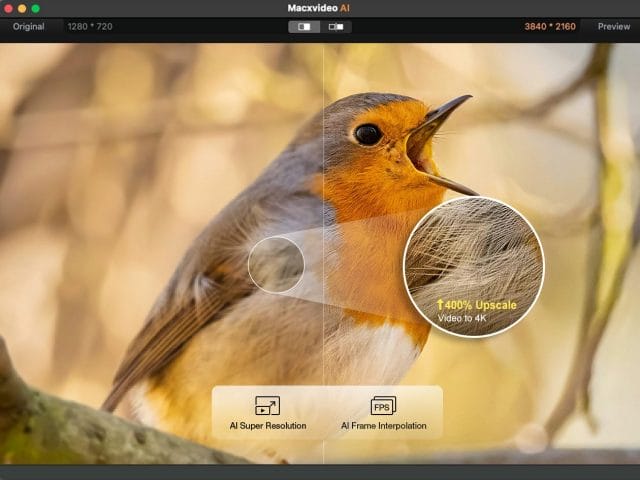Screen dimensions: 640x480
Task: Click the AI Super Resolution icon
Action: point(267,405)
